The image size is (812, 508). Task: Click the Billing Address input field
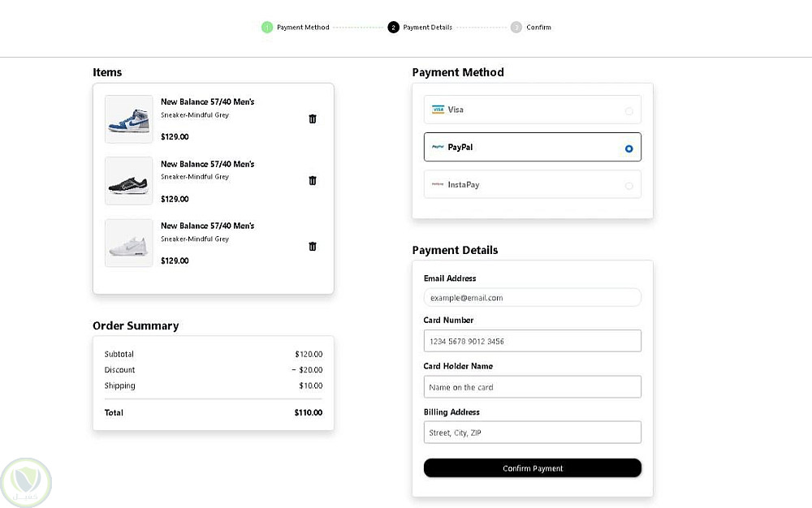532,433
